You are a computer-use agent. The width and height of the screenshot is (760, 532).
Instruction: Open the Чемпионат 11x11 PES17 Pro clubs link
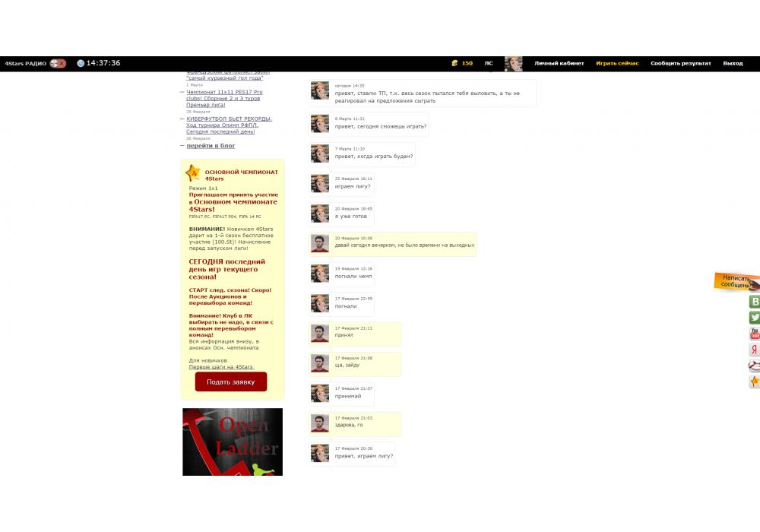224,98
